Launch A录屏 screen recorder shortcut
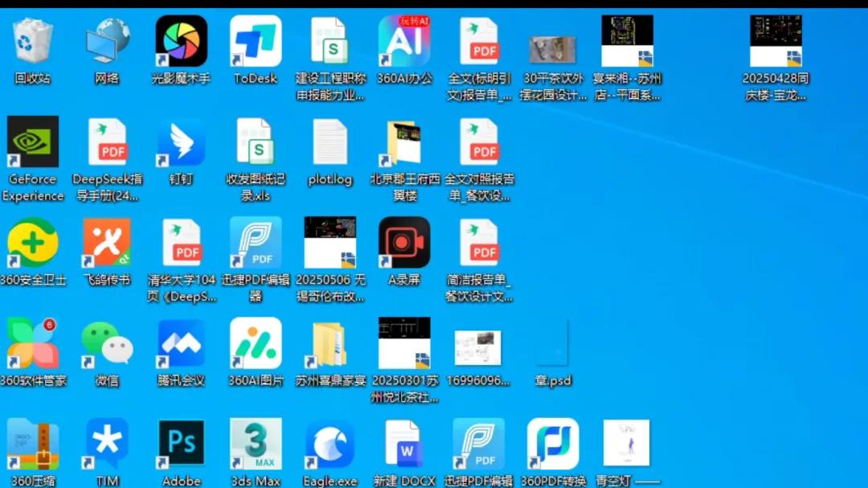Image resolution: width=868 pixels, height=488 pixels. coord(404,243)
